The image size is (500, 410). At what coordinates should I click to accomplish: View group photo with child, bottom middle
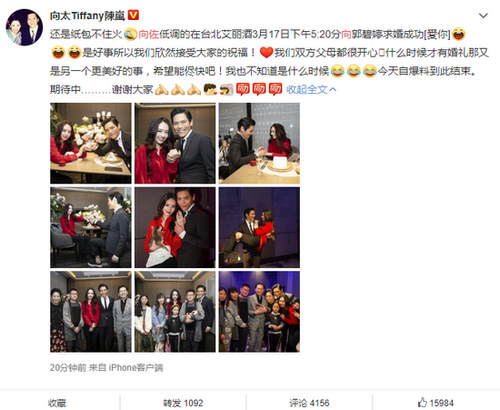pyautogui.click(x=175, y=312)
